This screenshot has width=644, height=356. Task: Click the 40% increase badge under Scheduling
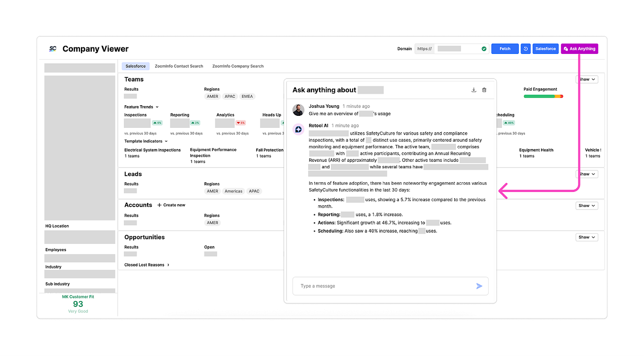[509, 123]
